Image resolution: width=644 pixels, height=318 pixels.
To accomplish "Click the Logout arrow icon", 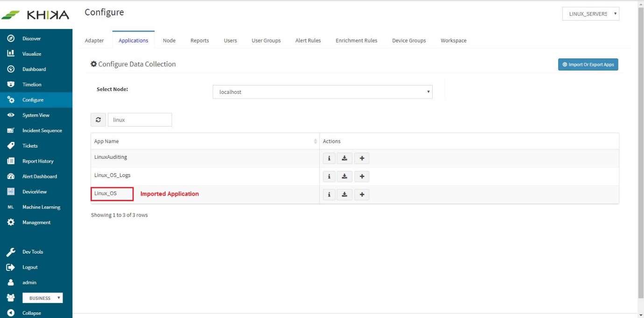I will (11, 268).
